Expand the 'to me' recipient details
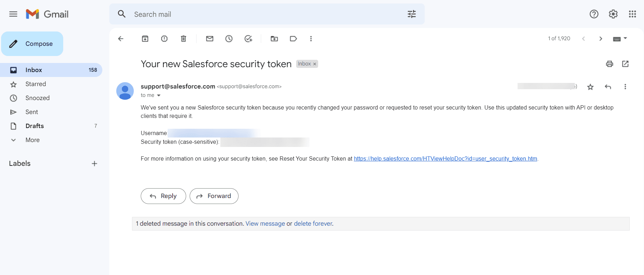644x275 pixels. pyautogui.click(x=159, y=96)
